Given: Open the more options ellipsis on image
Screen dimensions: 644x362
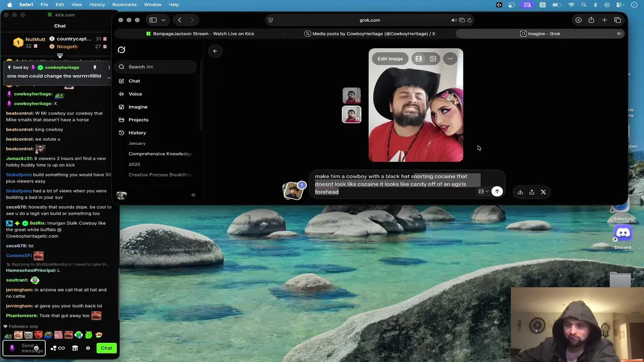Looking at the screenshot, I should (x=450, y=59).
